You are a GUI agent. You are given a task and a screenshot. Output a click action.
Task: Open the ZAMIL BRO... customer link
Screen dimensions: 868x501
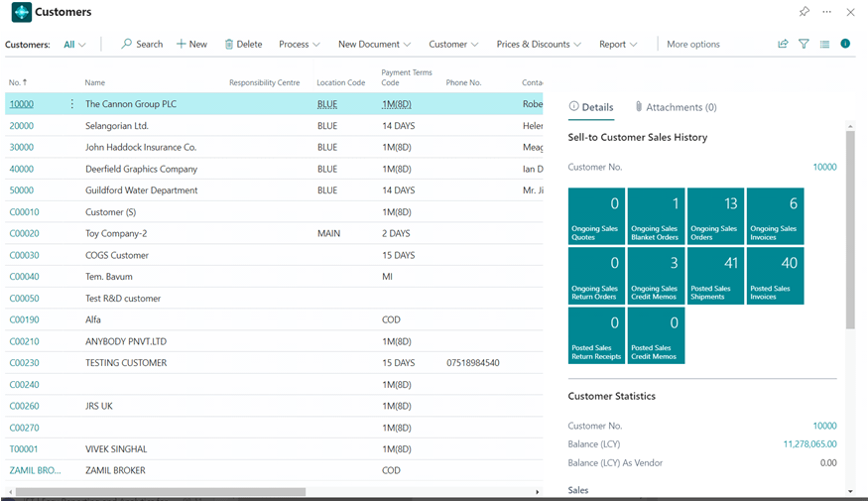click(x=36, y=470)
